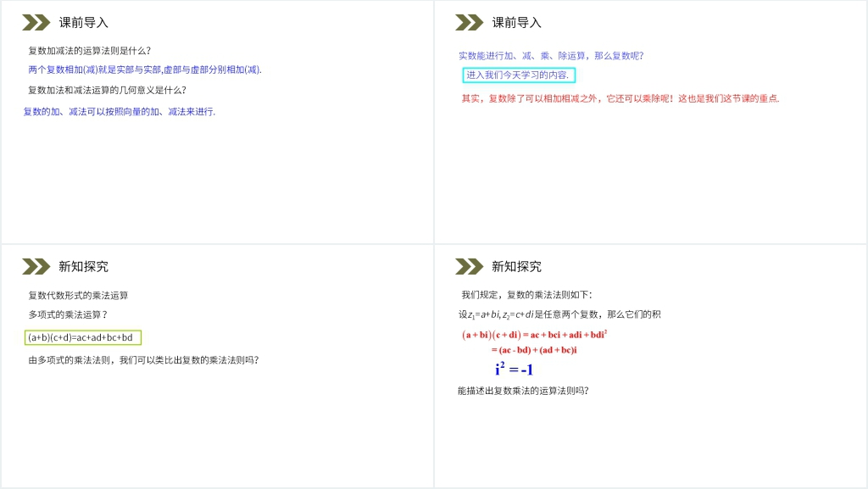Click the blue formula i² = -1
The height and width of the screenshot is (489, 868).
point(515,369)
